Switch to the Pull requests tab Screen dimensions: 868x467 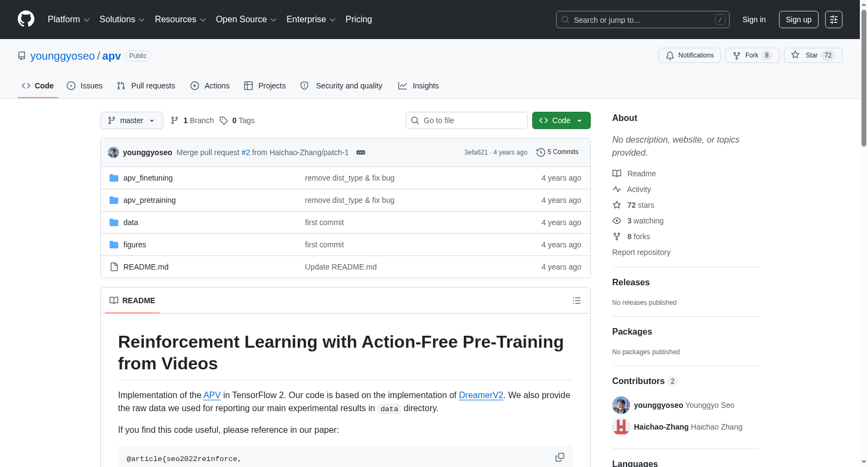point(146,86)
